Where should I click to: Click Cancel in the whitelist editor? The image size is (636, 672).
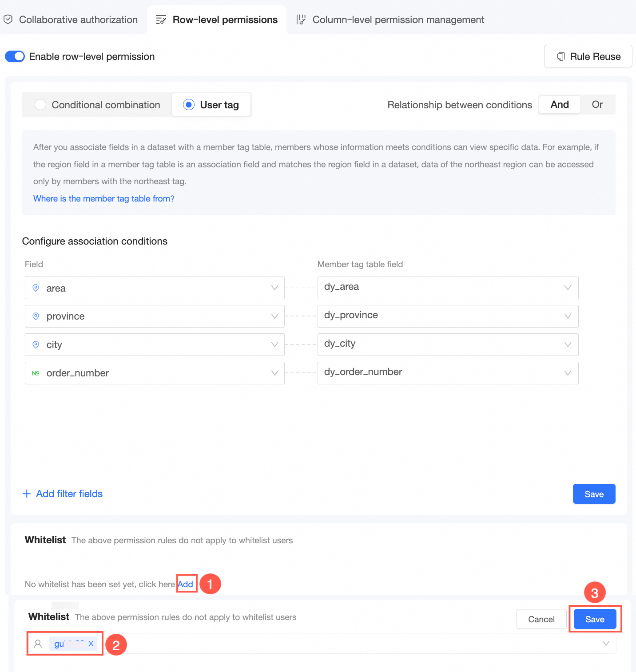pos(541,619)
